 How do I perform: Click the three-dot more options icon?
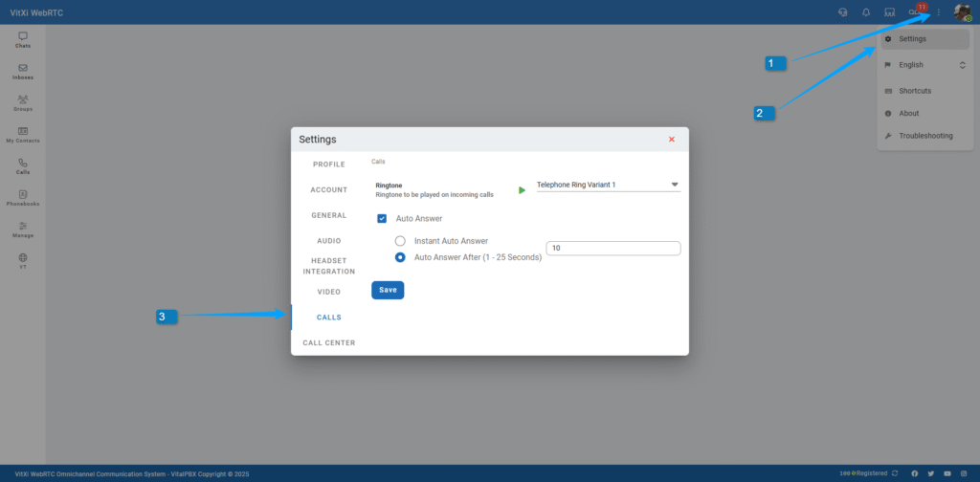coord(939,12)
